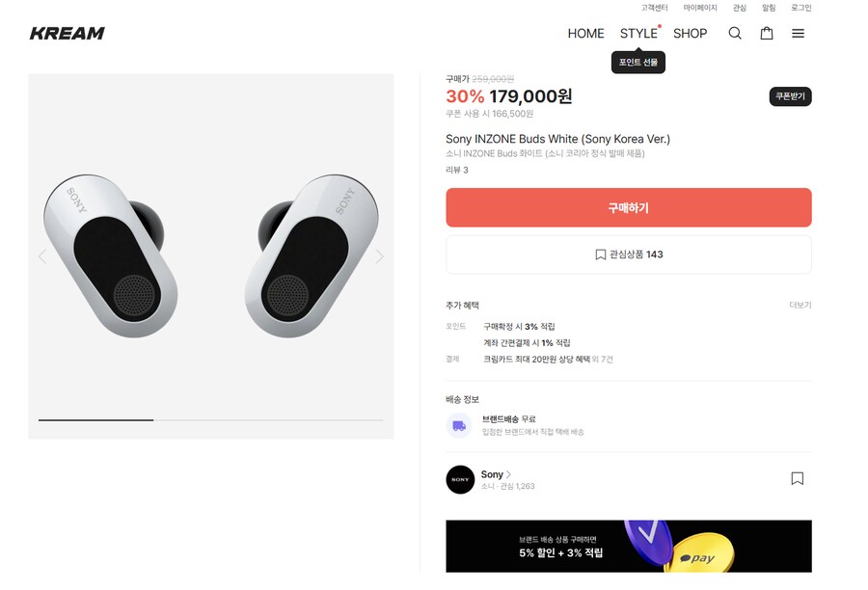Click the Sony brand logo circle
The image size is (868, 590).
tap(460, 479)
